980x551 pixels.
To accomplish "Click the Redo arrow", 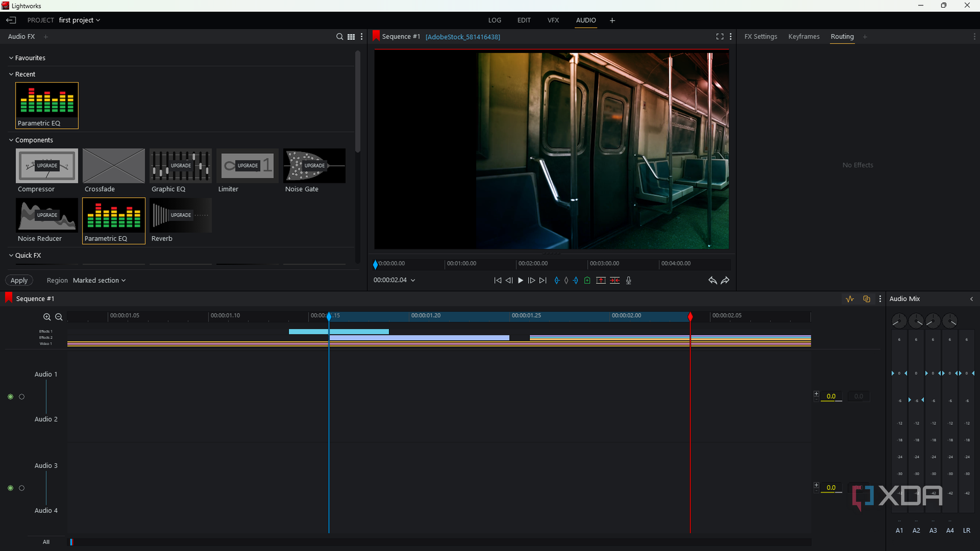I will [725, 280].
